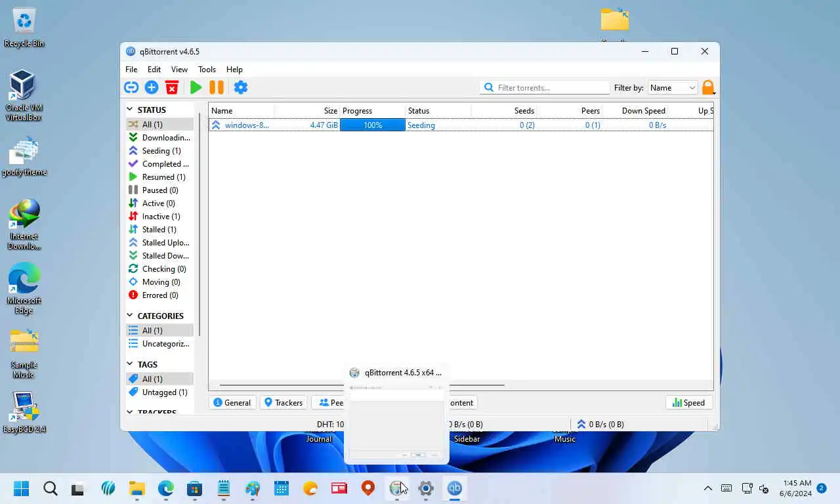Open the View menu
The image size is (840, 504).
[179, 69]
